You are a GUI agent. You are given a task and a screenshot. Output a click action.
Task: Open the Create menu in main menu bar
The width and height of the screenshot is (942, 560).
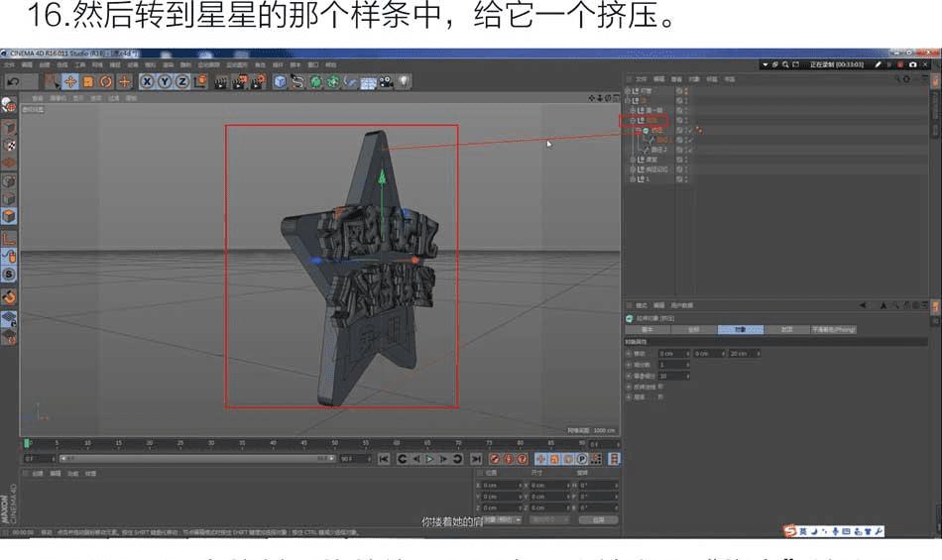(x=45, y=64)
